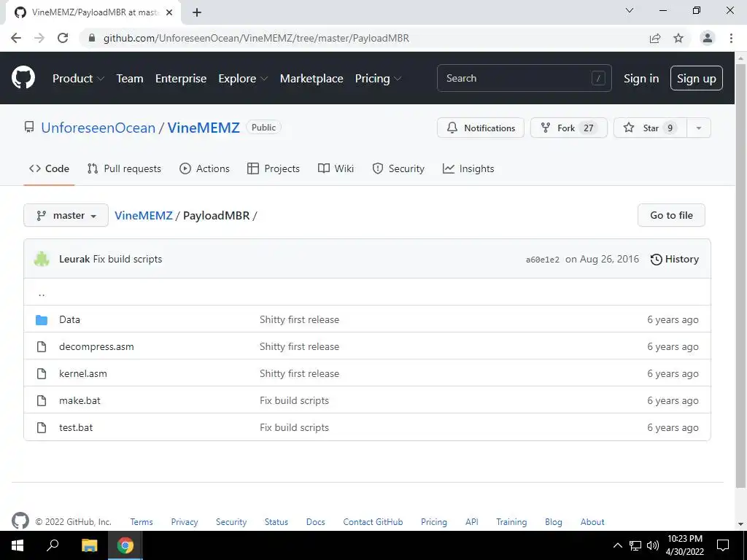Open the tab search chevron in Chrome title bar
Image resolution: width=747 pixels, height=560 pixels.
(x=630, y=10)
